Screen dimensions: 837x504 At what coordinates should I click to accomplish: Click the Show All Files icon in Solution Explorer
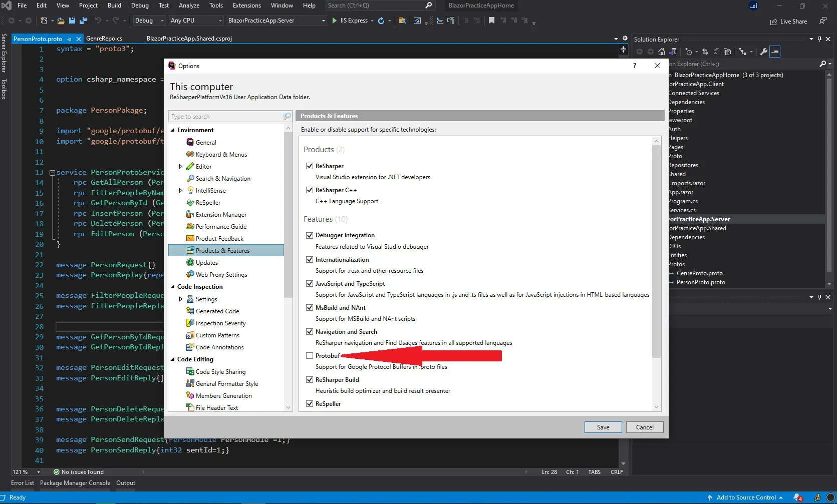point(727,52)
